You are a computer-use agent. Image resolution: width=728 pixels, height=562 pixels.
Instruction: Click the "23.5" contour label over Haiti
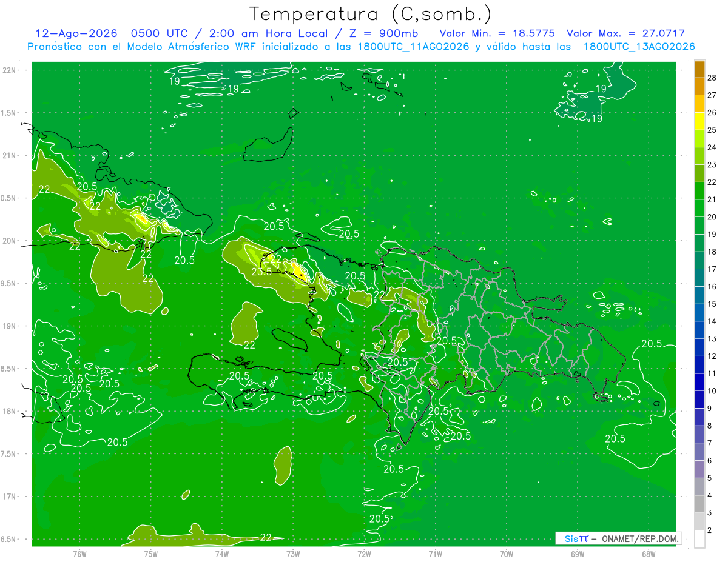261,272
